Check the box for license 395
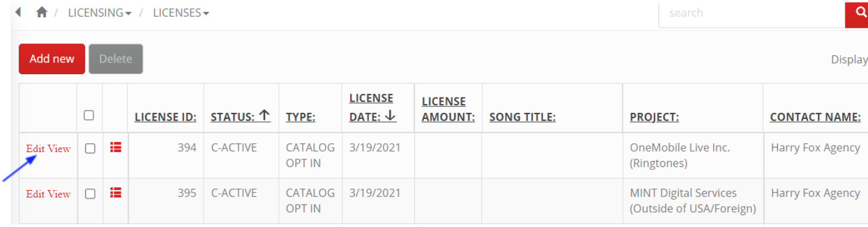 pyautogui.click(x=90, y=194)
